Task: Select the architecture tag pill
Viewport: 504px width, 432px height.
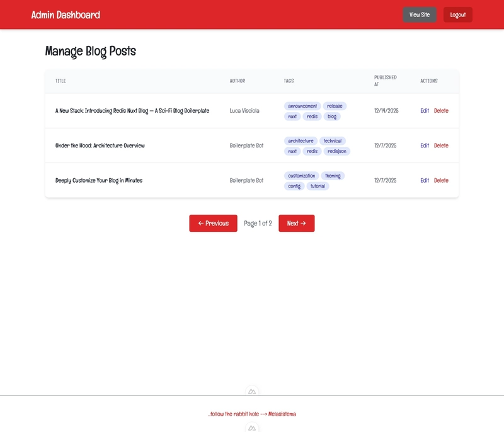Action: (x=299, y=140)
